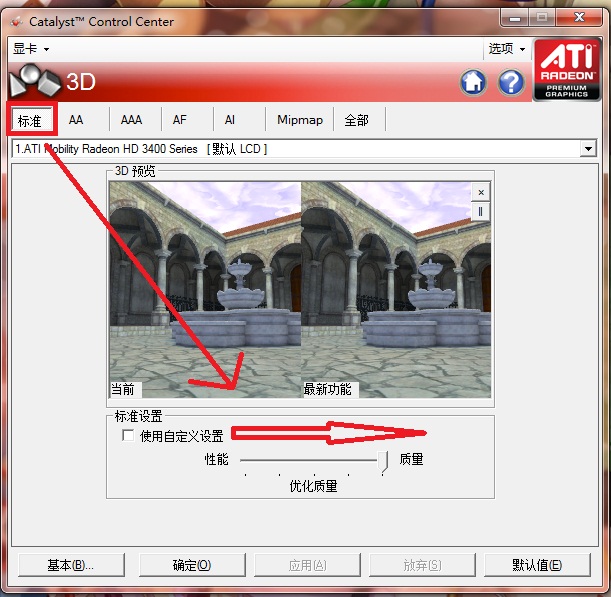Close the Catalyst Control Center window
Screen dimensions: 611x597
point(579,18)
